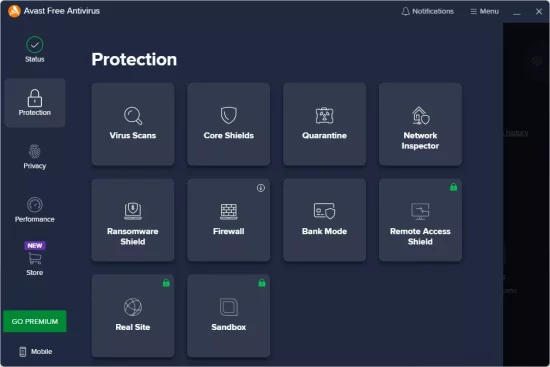Switch to the Privacy section
This screenshot has width=550, height=367.
(35, 156)
